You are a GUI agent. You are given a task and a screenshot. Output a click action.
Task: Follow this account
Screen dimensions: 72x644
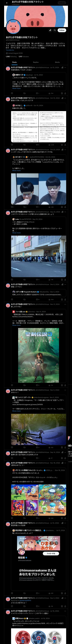coord(62,30)
